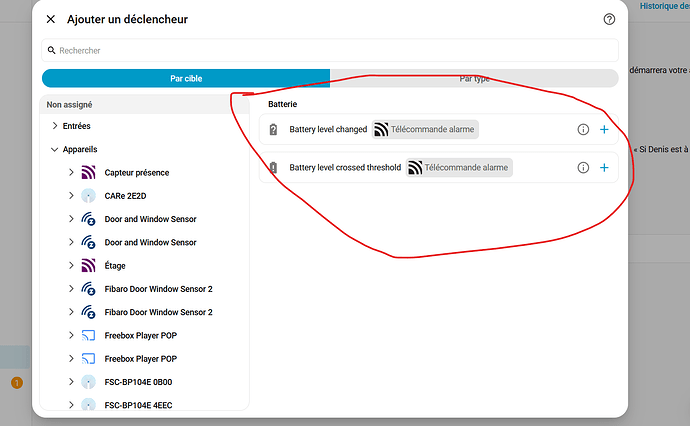Screen dimensions: 690x426
Task: Click the Rechercher search field
Action: (330, 51)
